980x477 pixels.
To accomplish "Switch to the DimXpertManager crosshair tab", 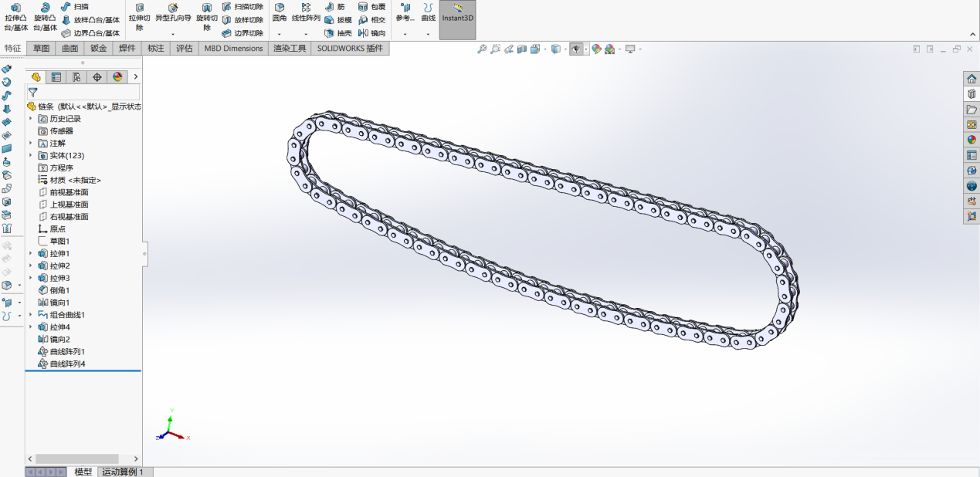I will pyautogui.click(x=97, y=77).
